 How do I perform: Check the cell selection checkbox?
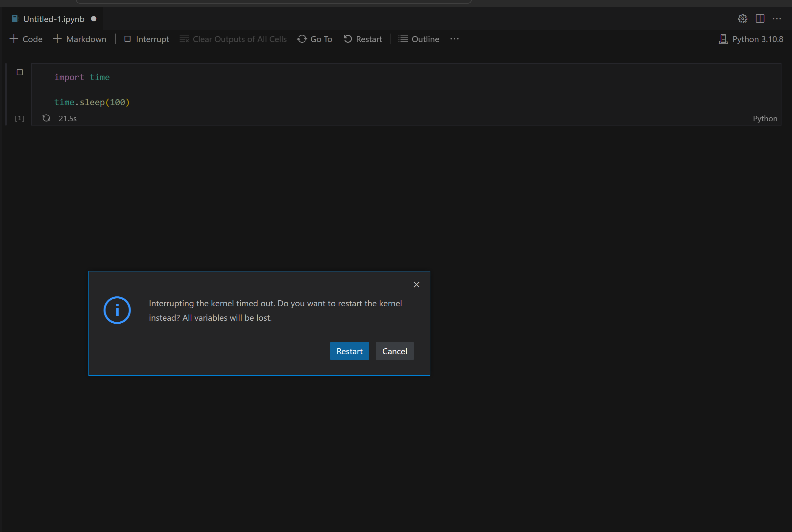pos(19,72)
